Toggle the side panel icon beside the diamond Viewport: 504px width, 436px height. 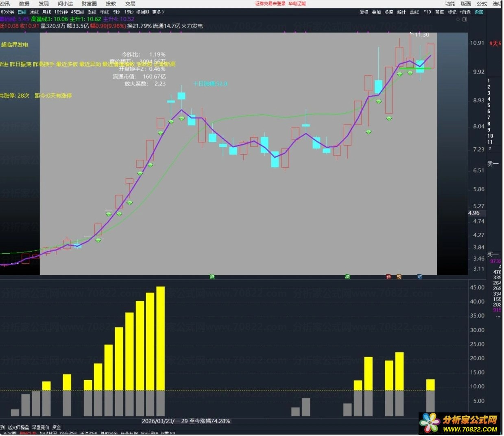click(x=465, y=19)
